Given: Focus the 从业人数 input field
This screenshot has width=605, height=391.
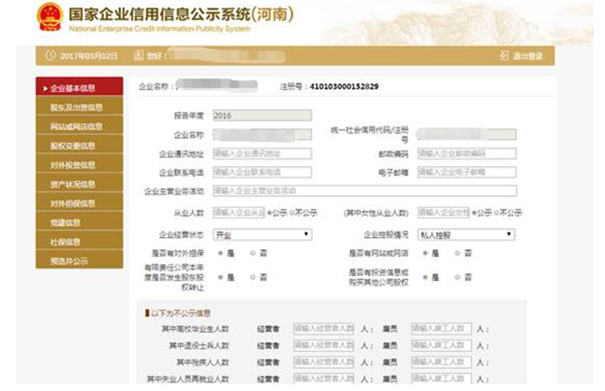Looking at the screenshot, I should (x=238, y=212).
